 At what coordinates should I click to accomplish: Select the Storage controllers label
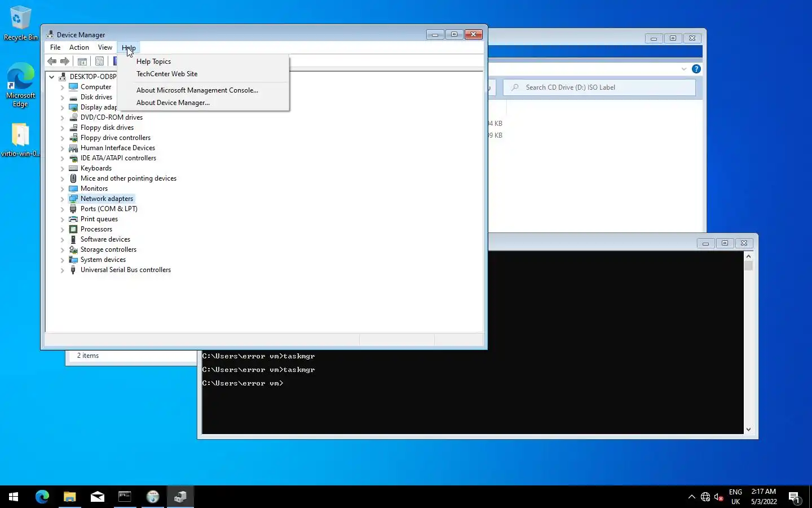[108, 249]
